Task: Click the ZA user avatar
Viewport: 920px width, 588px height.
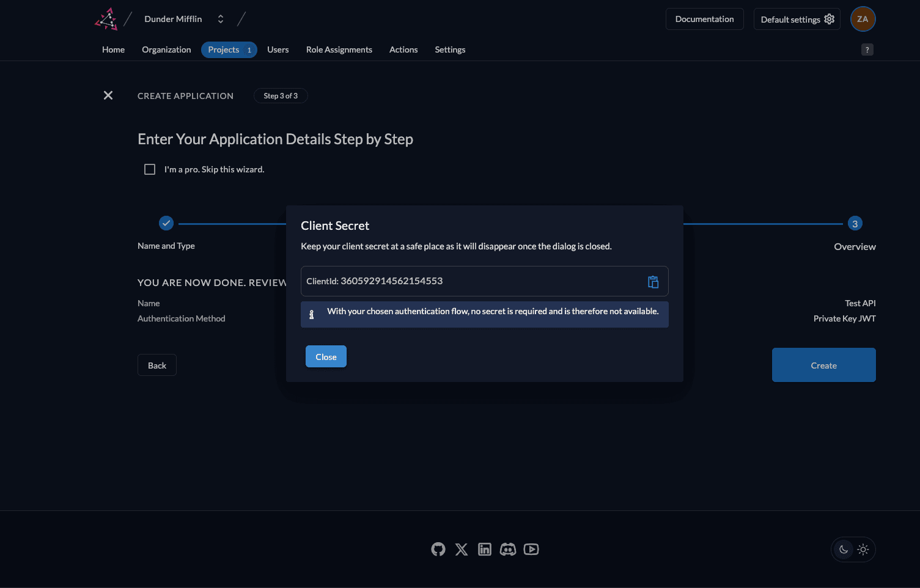Action: (863, 19)
